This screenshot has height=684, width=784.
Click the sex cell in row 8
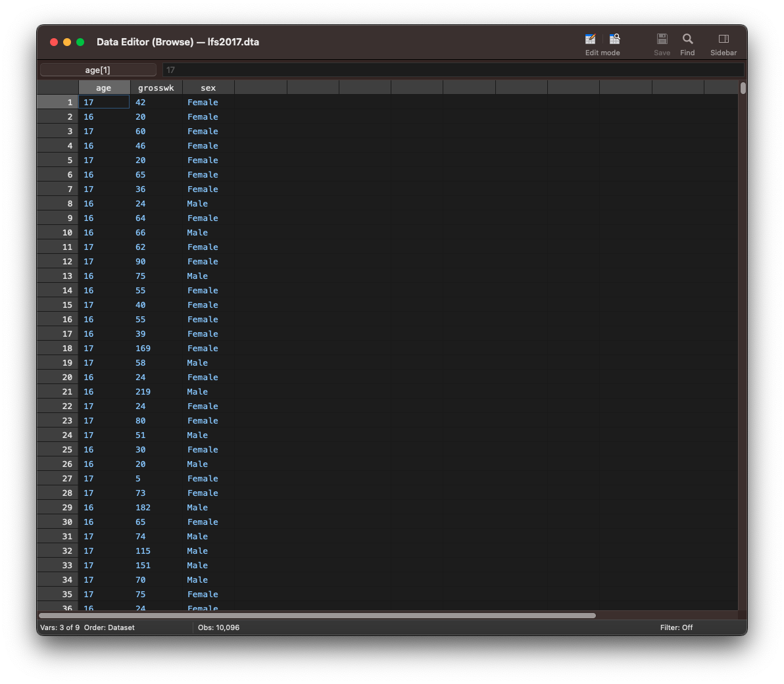point(208,204)
